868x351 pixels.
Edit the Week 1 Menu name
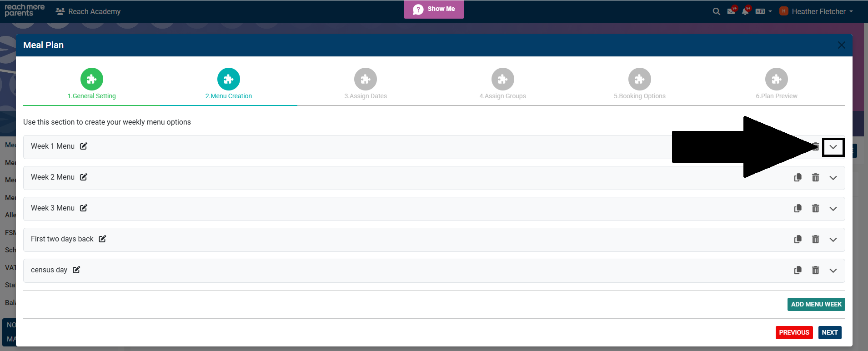point(84,146)
